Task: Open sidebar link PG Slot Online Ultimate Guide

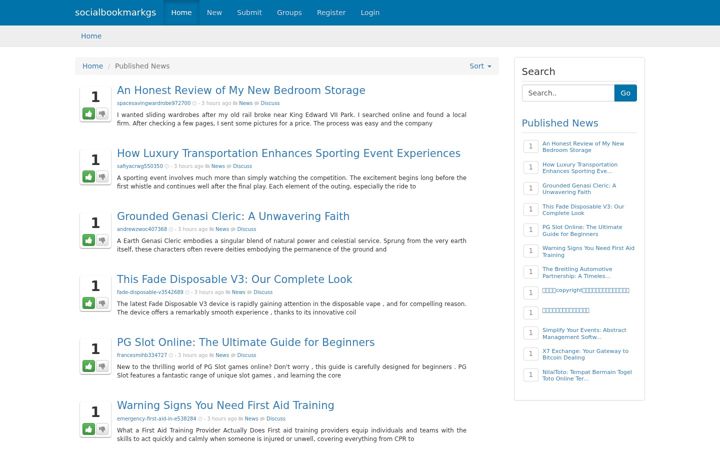Action: pyautogui.click(x=582, y=231)
